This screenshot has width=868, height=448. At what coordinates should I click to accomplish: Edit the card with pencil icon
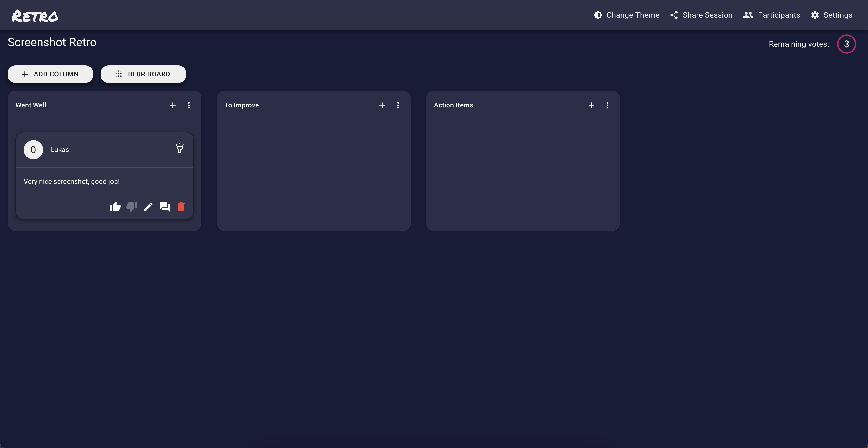148,207
